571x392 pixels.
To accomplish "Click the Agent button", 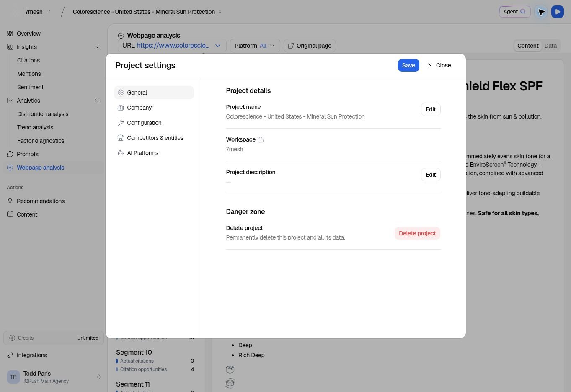I will coord(514,12).
